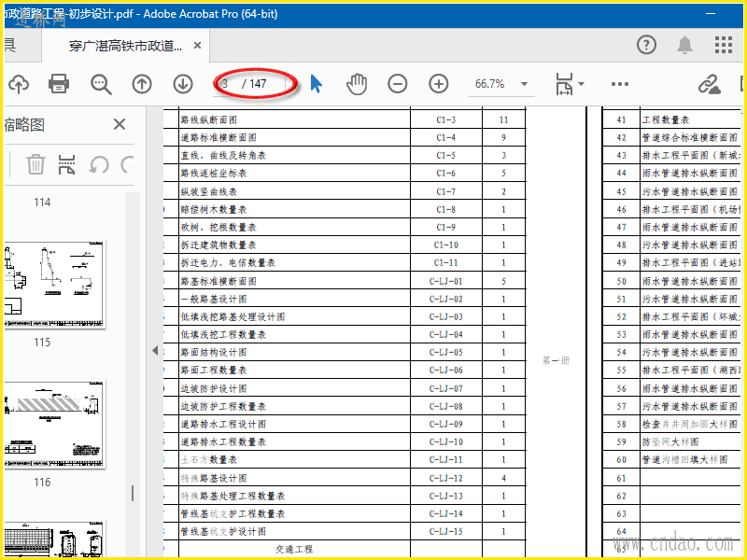Close the 穿广湛高铁市政道 document tab
This screenshot has height=560, width=747.
(197, 46)
